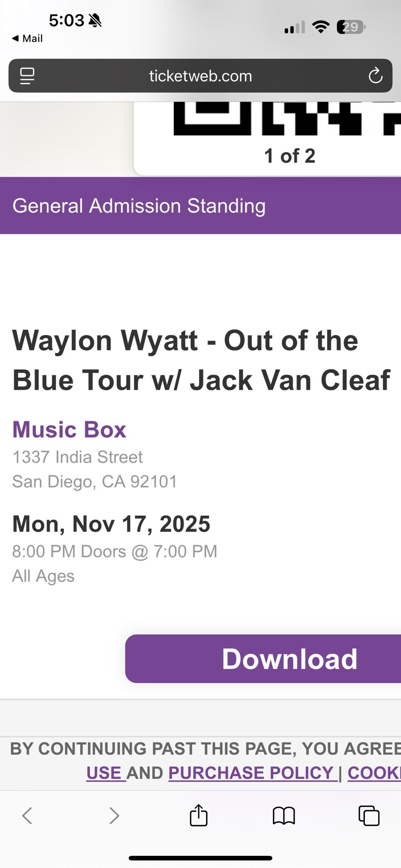
Task: Tap the 1 of 2 ticket pager
Action: (289, 156)
